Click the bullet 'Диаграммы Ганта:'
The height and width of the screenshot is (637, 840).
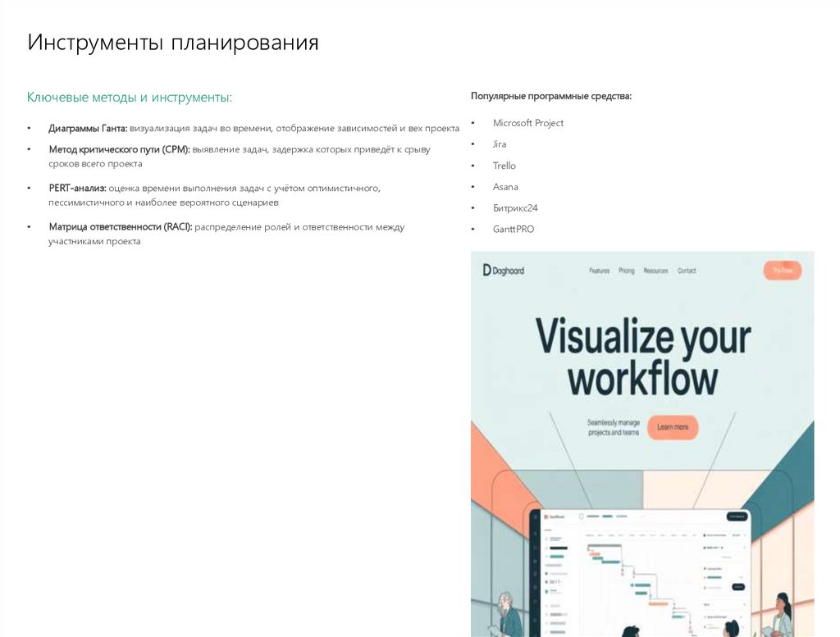[88, 129]
